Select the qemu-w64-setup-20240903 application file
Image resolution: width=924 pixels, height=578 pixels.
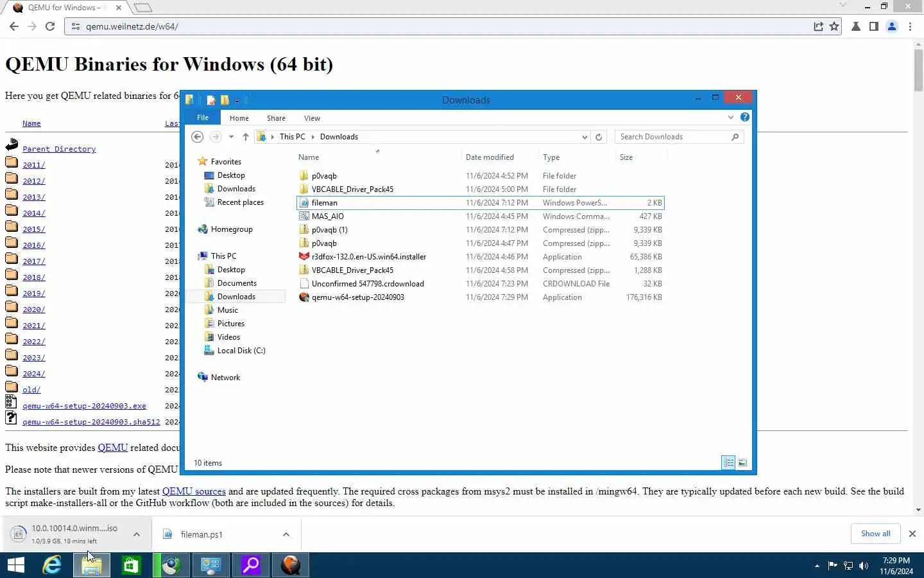click(x=481, y=297)
